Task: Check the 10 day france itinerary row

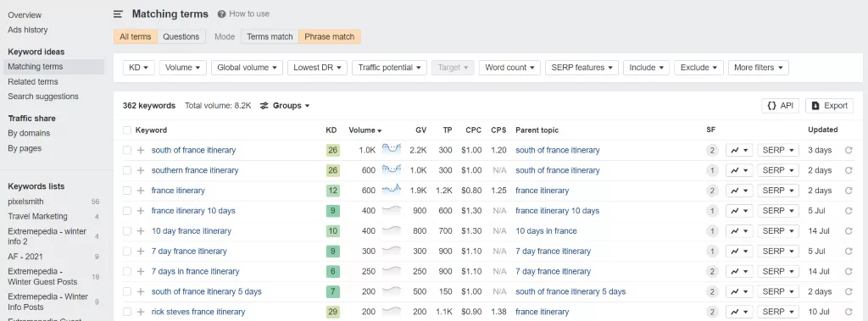Action: (127, 230)
